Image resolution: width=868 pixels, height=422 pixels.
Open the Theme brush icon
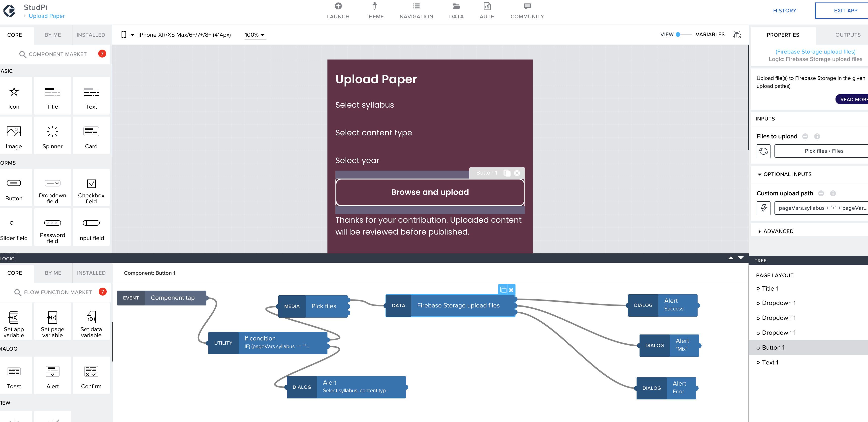374,6
